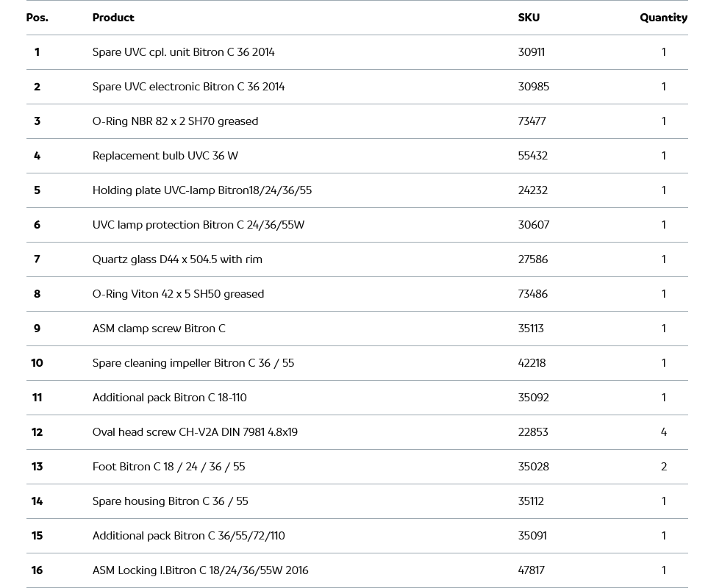The width and height of the screenshot is (708, 588).
Task: Open Oval head screw CH-V2A DIN 7981
Action: [195, 432]
